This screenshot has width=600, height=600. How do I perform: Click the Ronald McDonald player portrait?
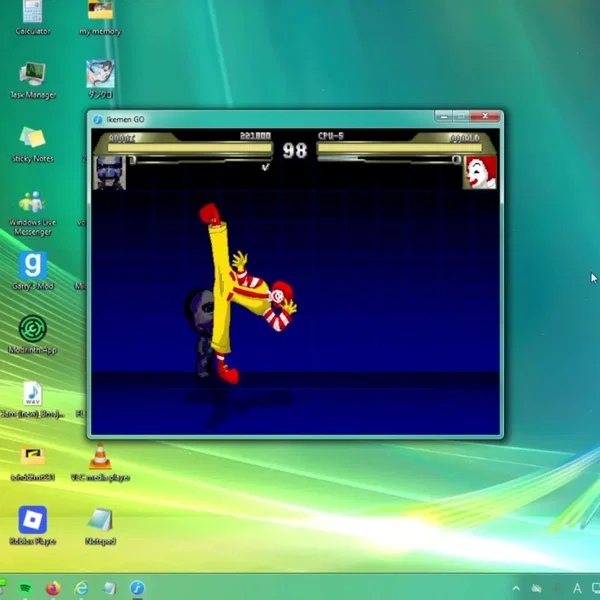pyautogui.click(x=480, y=172)
